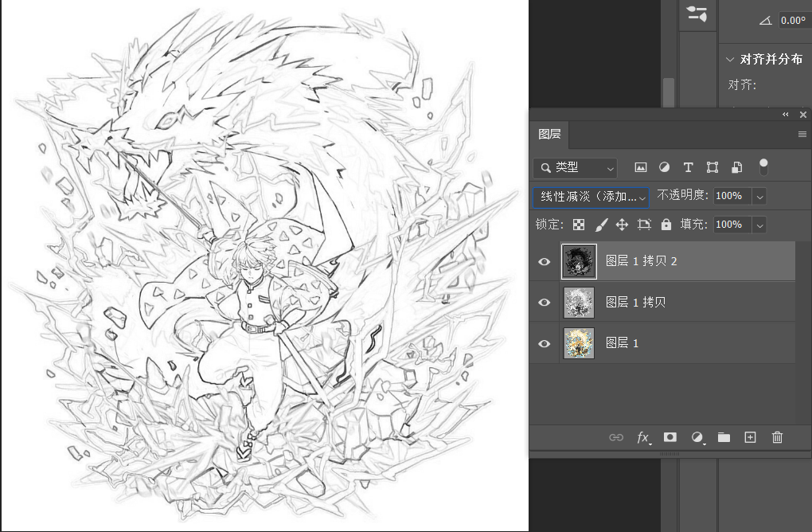Select layer name 图层 1 拷贝 2

pos(641,260)
